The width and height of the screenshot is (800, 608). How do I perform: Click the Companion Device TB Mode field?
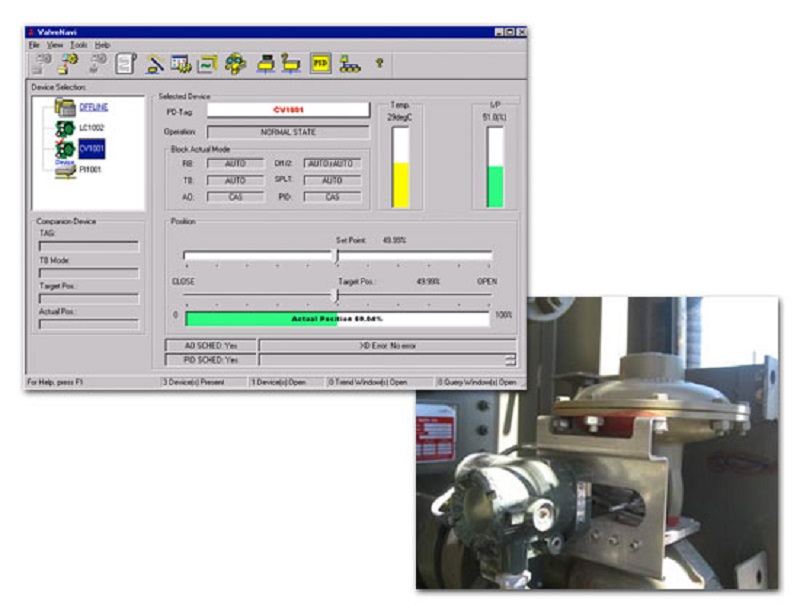(89, 273)
